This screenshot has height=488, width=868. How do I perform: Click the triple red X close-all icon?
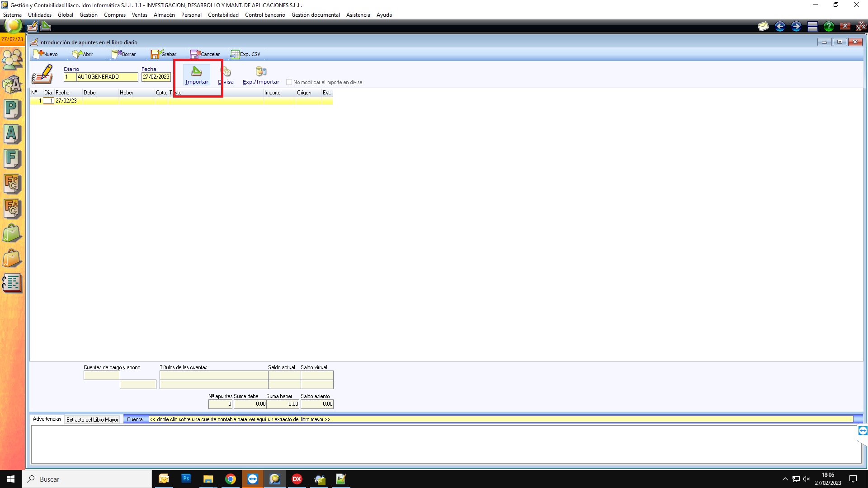[x=861, y=27]
